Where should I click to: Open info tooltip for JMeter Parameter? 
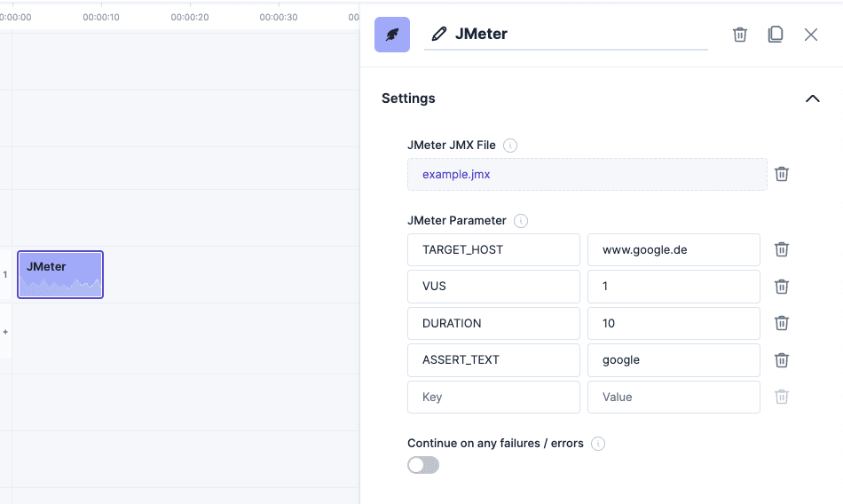[x=520, y=221]
